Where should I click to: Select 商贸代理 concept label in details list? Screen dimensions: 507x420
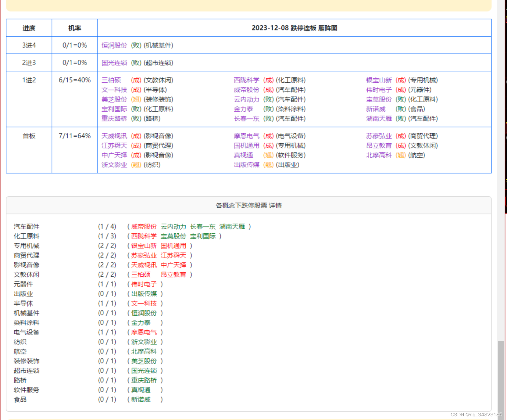coord(27,256)
